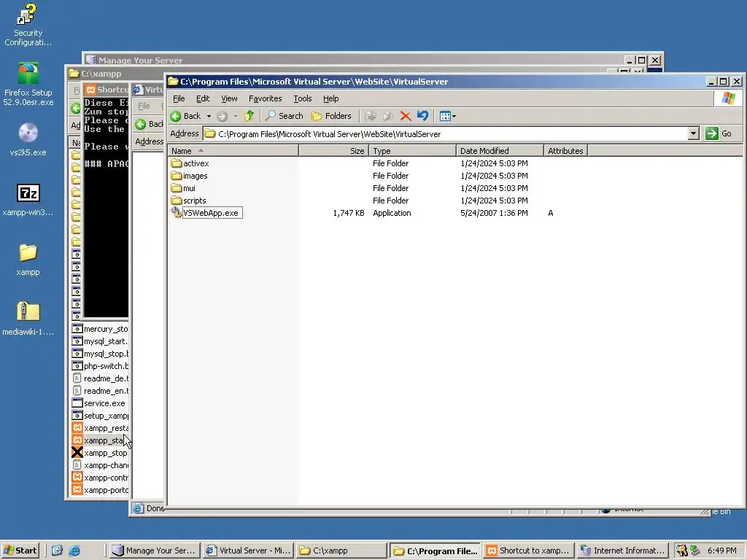The image size is (747, 560).
Task: Switch to Manage Your Server taskbar button
Action: [x=155, y=551]
